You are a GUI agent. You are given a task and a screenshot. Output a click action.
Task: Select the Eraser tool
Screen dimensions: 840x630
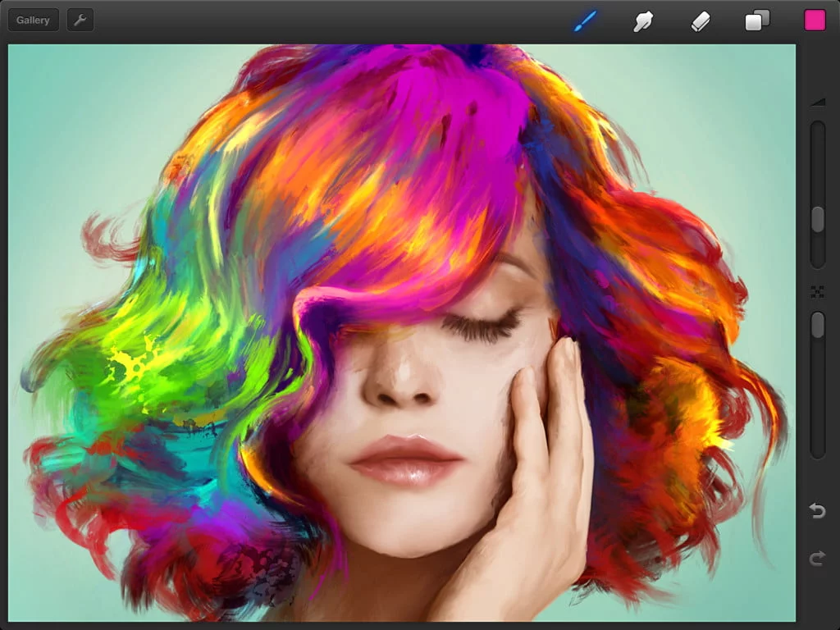tap(700, 20)
